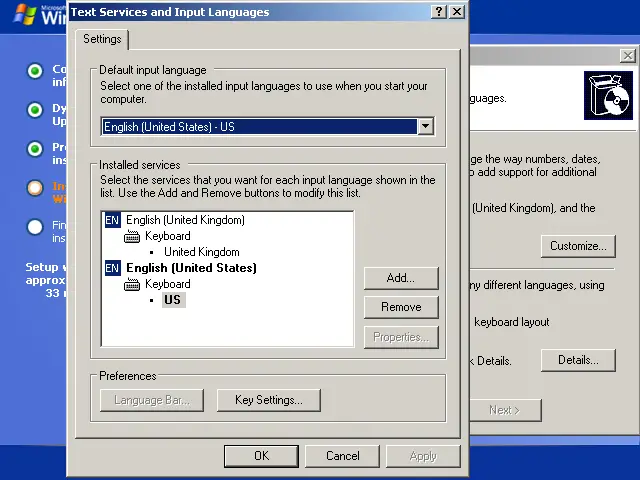Switch to the Settings tab
The image size is (640, 480).
pos(102,39)
